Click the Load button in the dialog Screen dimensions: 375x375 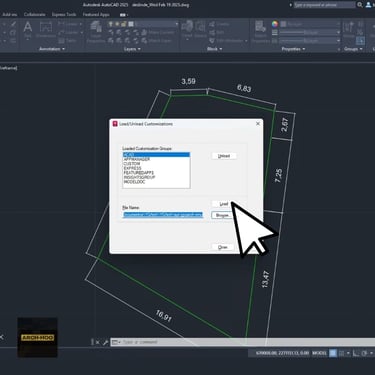point(224,204)
